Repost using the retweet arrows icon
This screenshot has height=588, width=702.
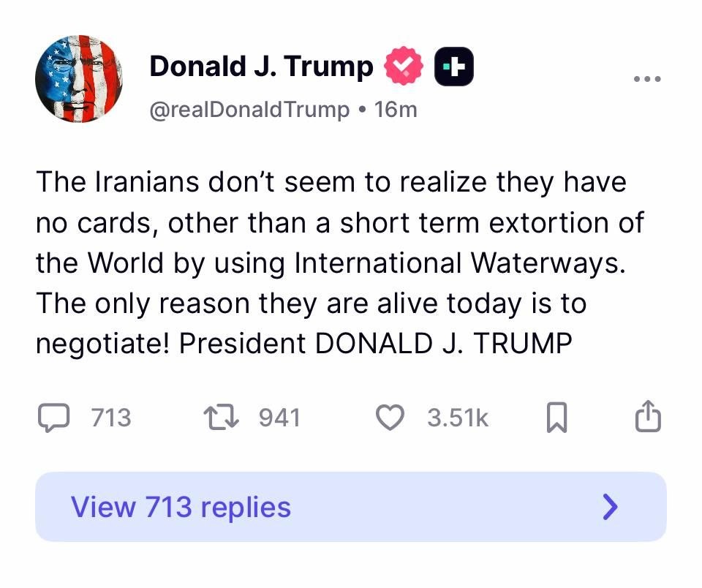tap(220, 418)
